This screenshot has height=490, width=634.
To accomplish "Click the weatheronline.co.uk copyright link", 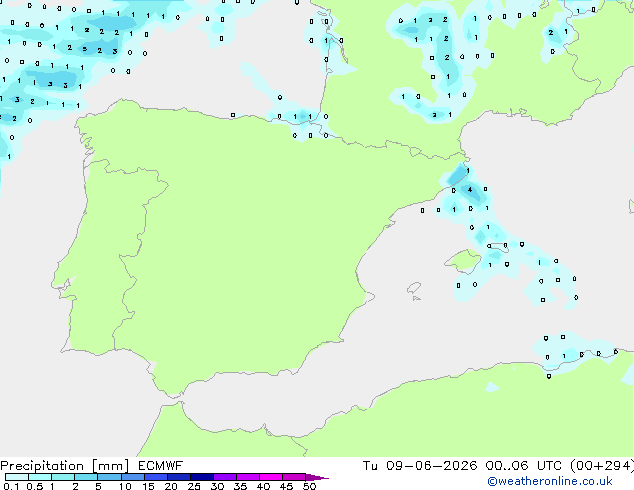I will (550, 481).
